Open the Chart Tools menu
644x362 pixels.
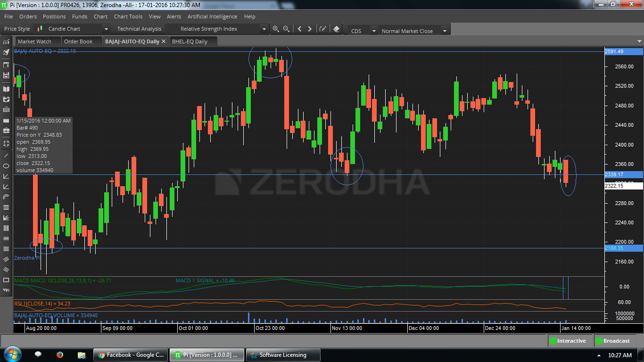128,16
